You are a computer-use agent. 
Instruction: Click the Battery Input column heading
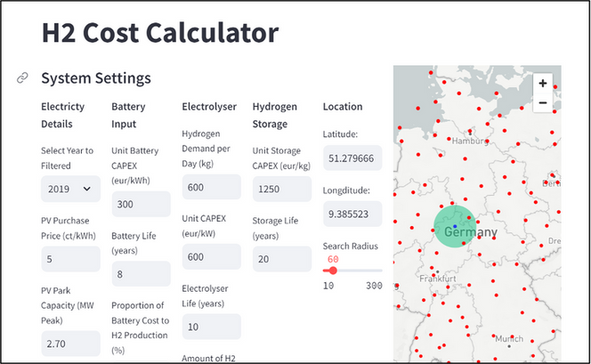pyautogui.click(x=128, y=115)
